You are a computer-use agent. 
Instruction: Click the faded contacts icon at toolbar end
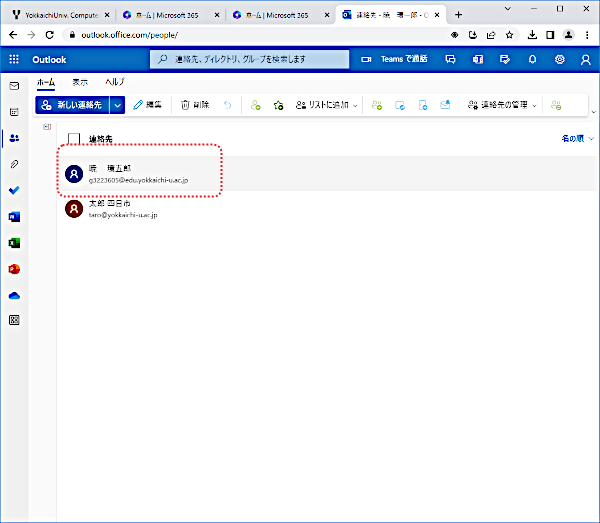tap(556, 105)
